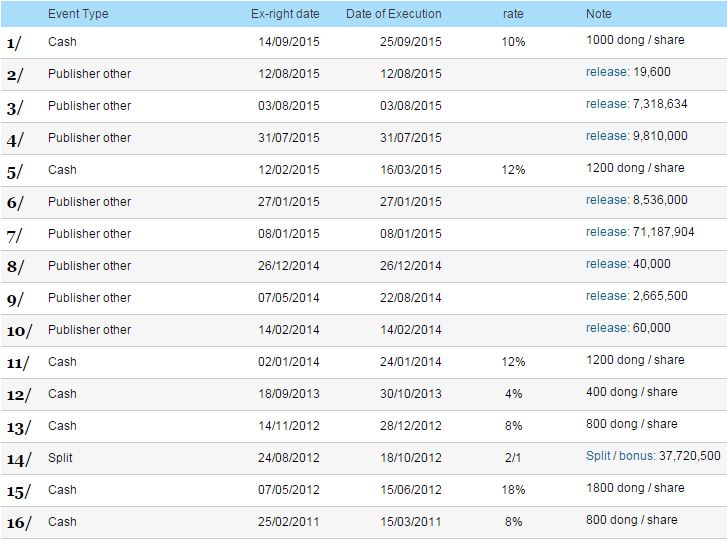Screen dimensions: 727x539
Task: Click the Cash event type in row 1
Action: point(62,42)
